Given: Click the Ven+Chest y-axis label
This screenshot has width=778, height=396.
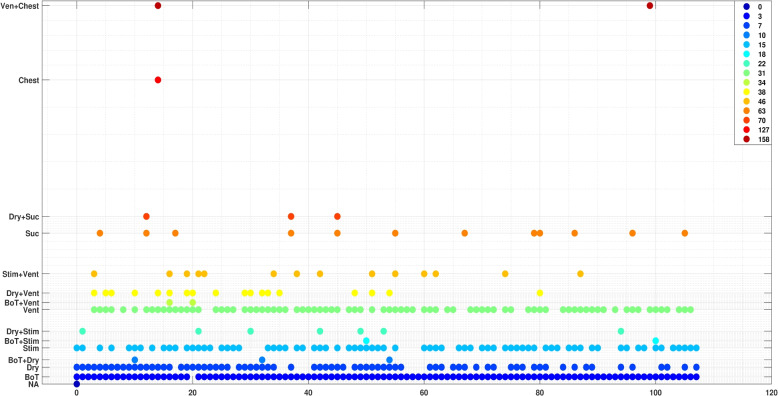Looking at the screenshot, I should pyautogui.click(x=19, y=5).
